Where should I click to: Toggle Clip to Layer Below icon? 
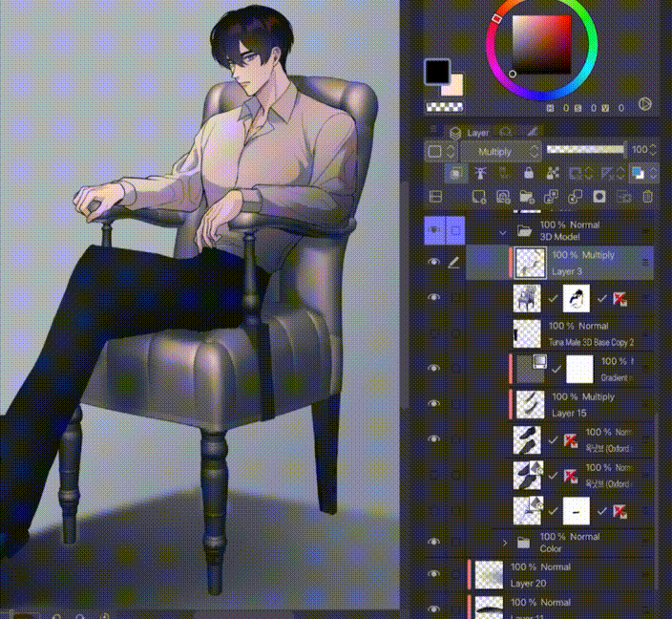pyautogui.click(x=456, y=173)
